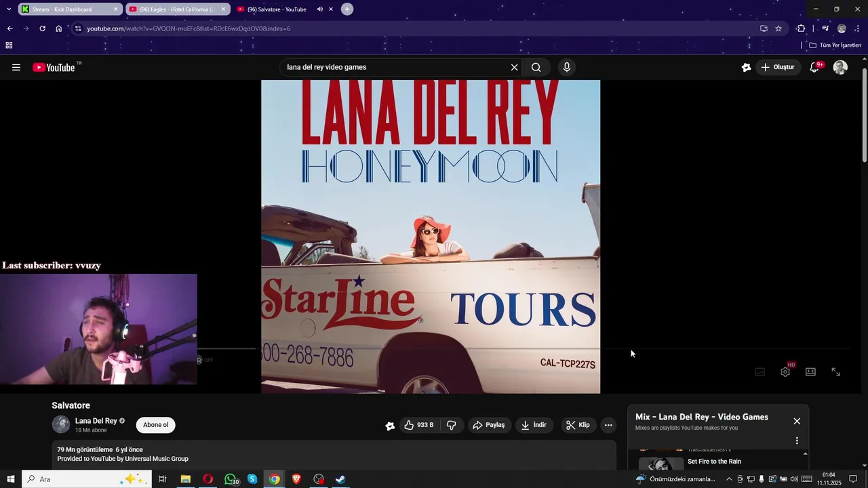Image resolution: width=868 pixels, height=488 pixels.
Task: Open File Explorer from the taskbar
Action: tap(185, 479)
